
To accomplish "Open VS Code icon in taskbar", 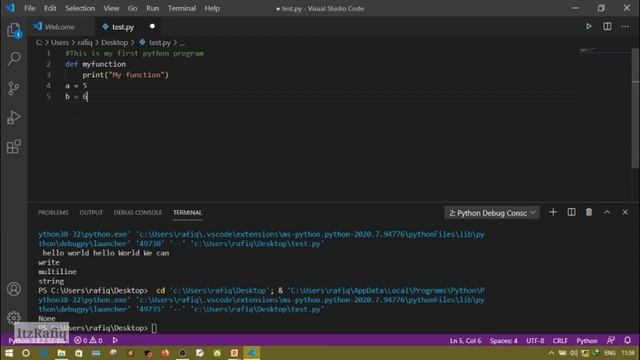I will pos(252,353).
